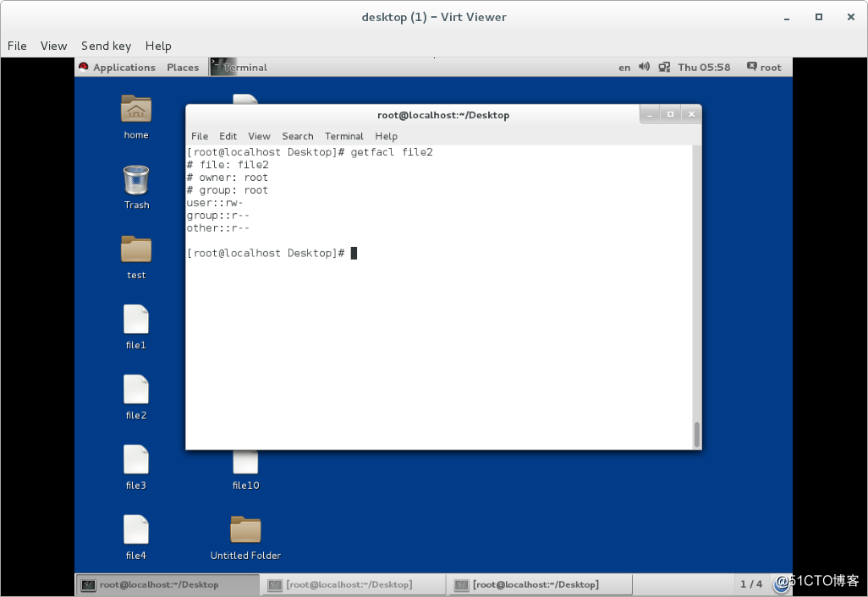Select the file3 desktop icon
The height and width of the screenshot is (597, 868).
135,459
